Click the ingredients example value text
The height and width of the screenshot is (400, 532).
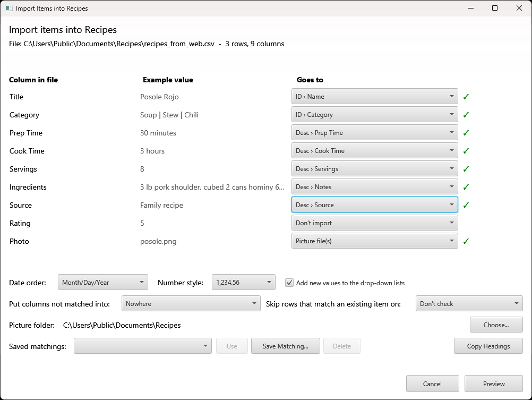coord(212,187)
